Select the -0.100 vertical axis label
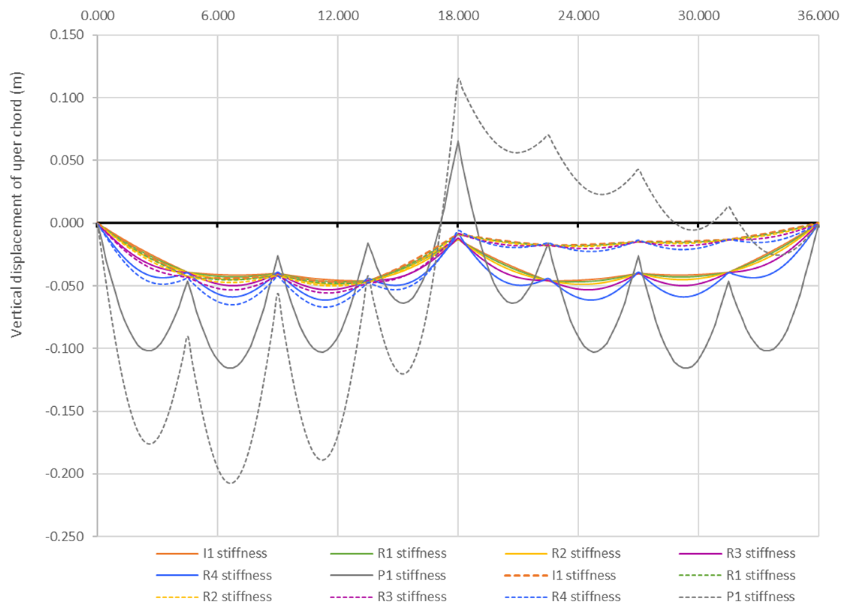Image resolution: width=848 pixels, height=616 pixels. click(65, 349)
